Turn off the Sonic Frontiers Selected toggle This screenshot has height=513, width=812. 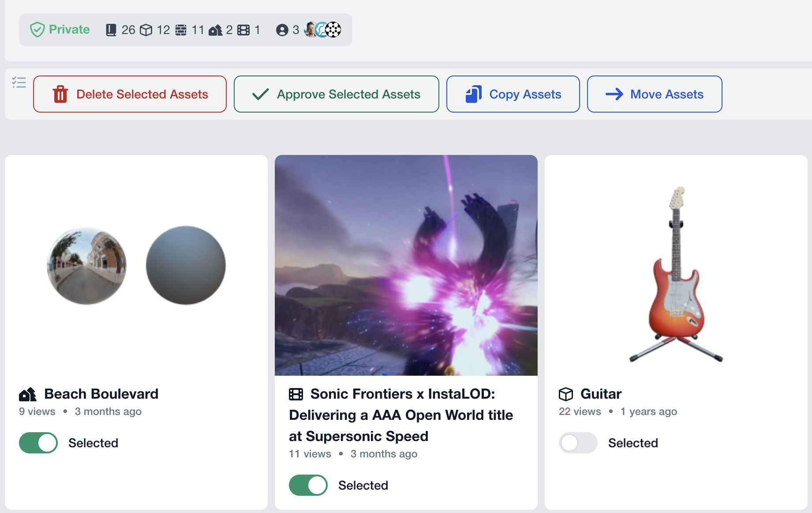click(308, 485)
